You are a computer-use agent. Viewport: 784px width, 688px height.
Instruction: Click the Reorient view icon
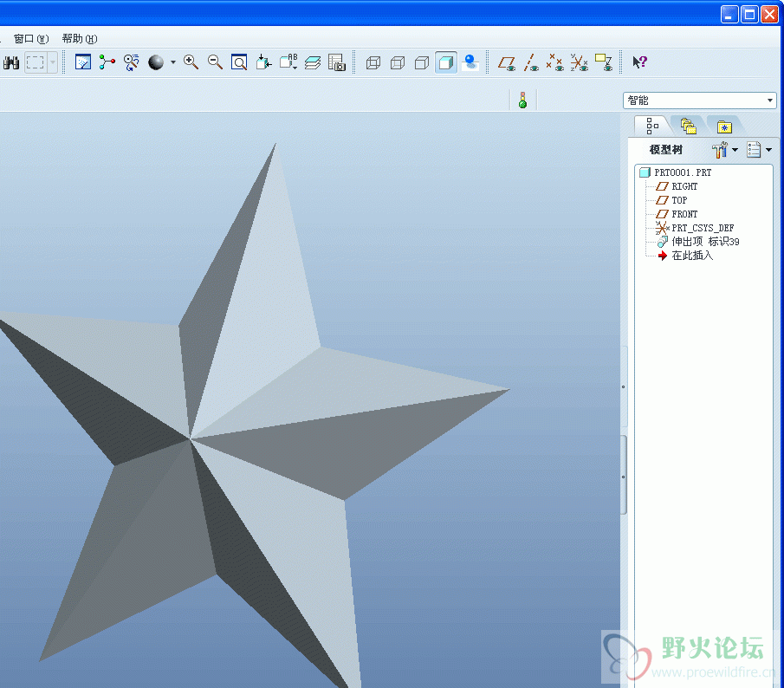coord(263,62)
